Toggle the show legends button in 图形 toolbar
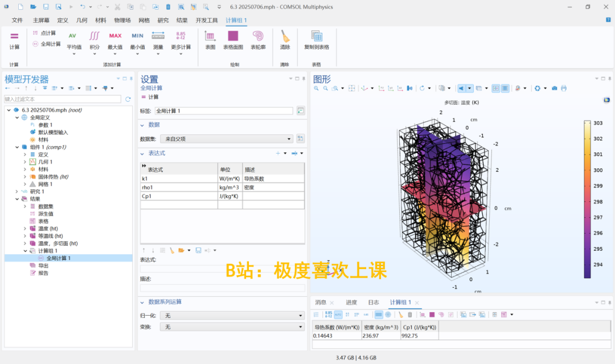 click(x=496, y=89)
